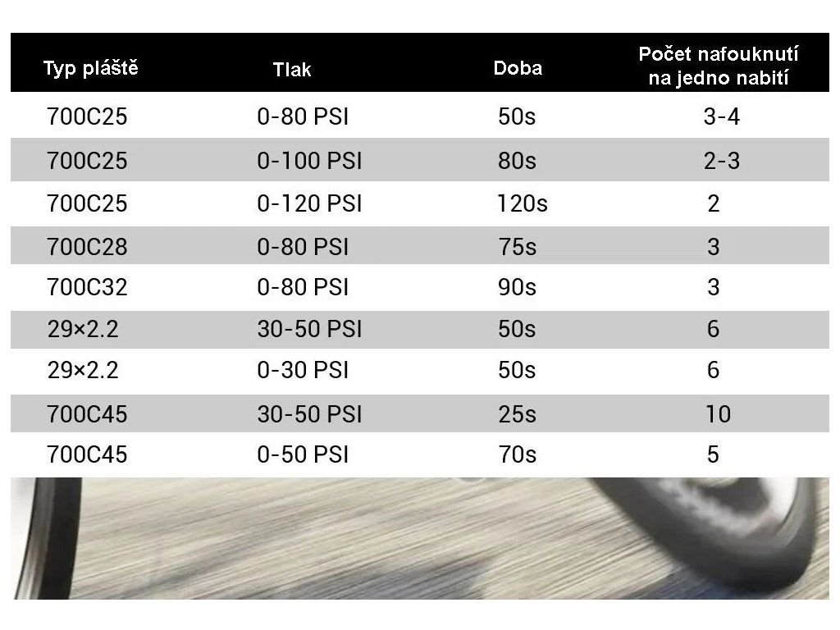840x630 pixels.
Task: Click the "Tlak" column header
Action: (292, 70)
